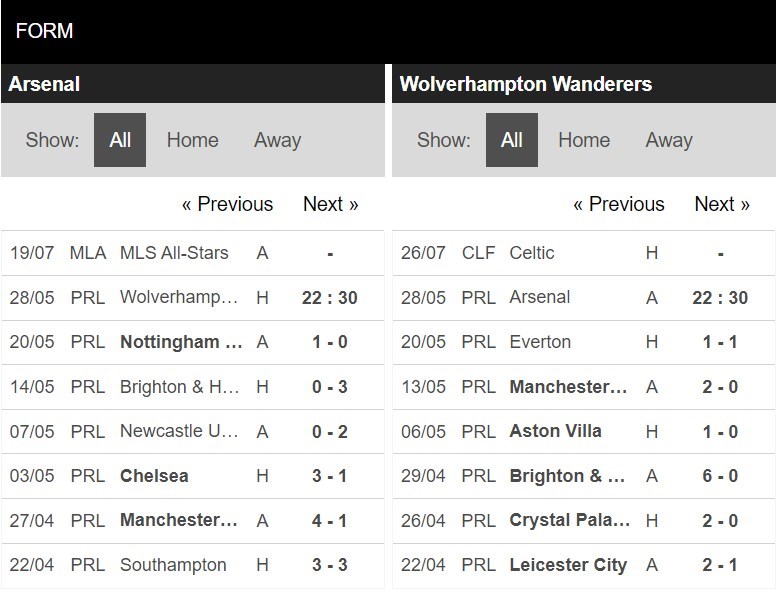Click Chelsea in Arsenal's form table
Image resolution: width=777 pixels, height=606 pixels.
(x=154, y=476)
